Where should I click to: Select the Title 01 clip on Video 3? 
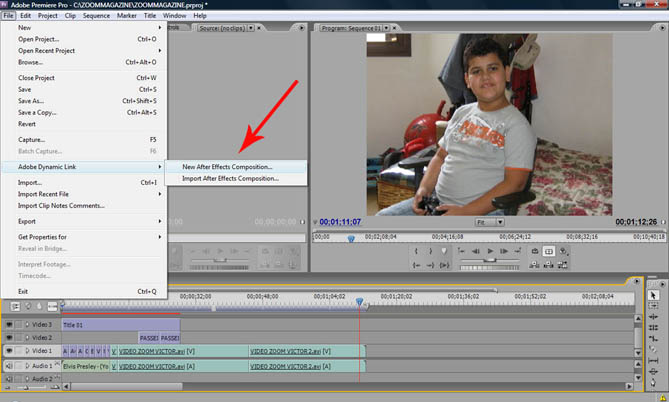119,325
